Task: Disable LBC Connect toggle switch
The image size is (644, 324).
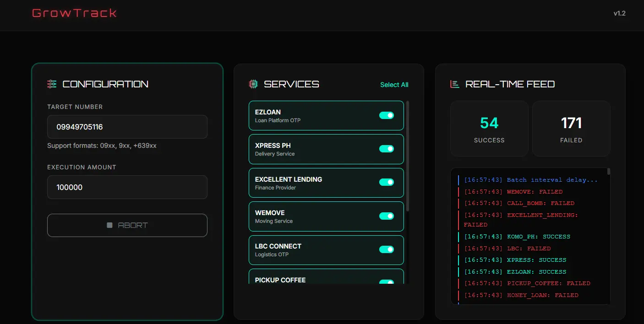Action: [387, 249]
